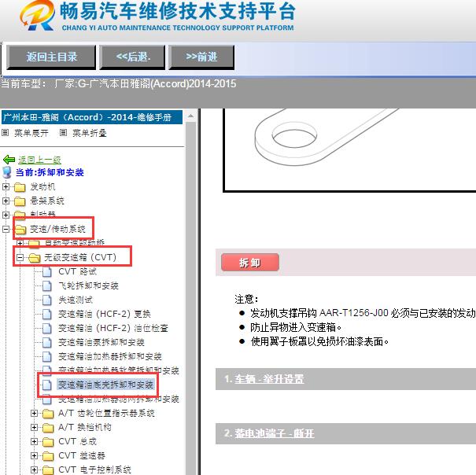Expand the CVT 电子控制系统 node
This screenshot has height=475, width=476.
pos(35,469)
